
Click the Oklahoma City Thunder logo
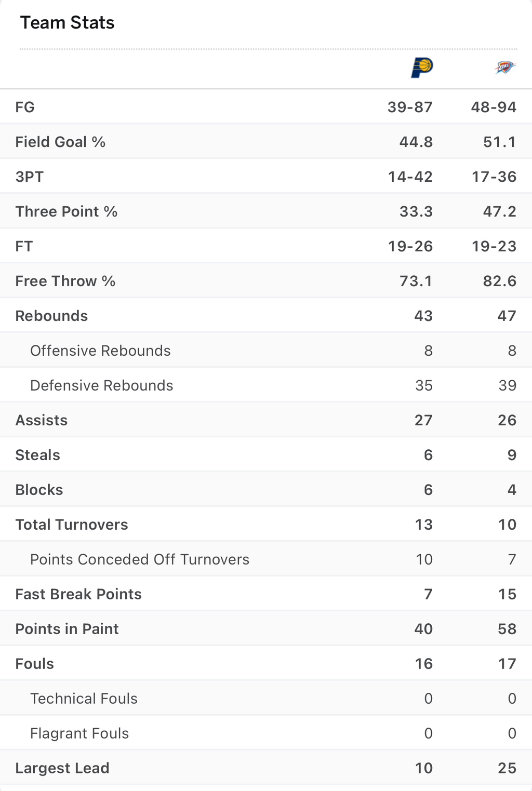[x=504, y=68]
